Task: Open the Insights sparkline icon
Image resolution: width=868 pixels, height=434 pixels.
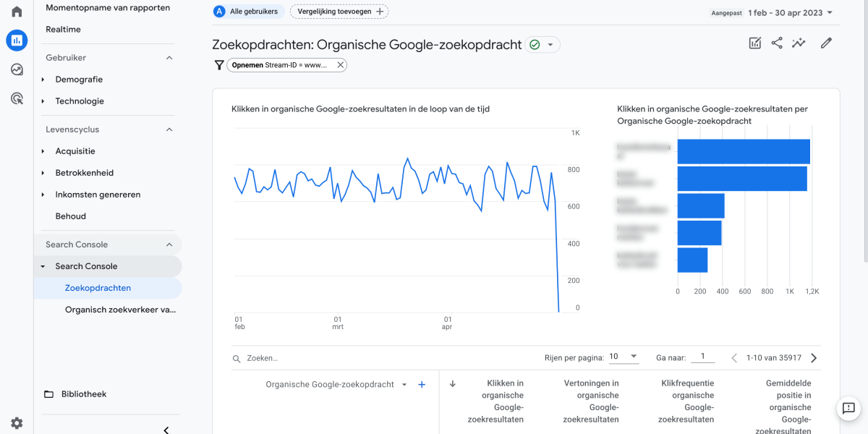Action: click(799, 43)
